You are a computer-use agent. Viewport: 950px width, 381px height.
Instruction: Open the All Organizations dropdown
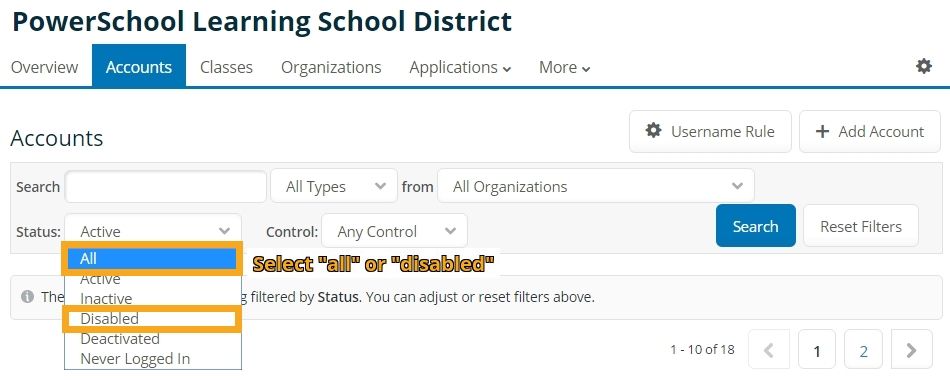[596, 186]
